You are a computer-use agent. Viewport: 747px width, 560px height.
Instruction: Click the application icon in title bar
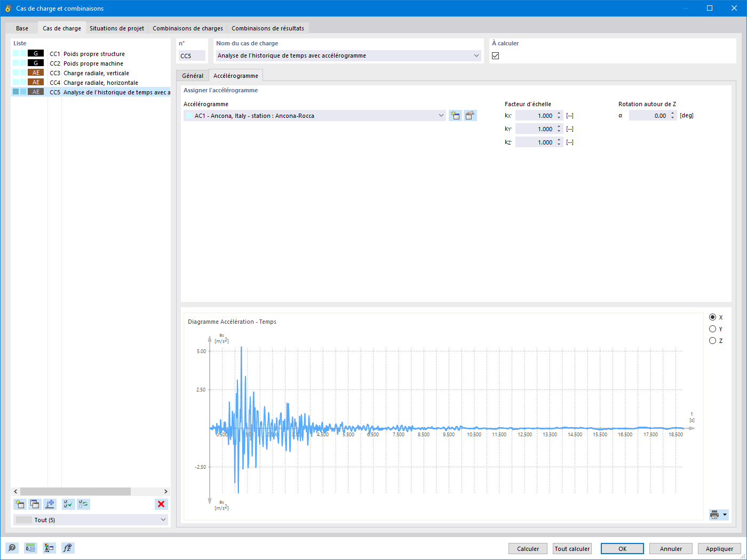coord(8,8)
